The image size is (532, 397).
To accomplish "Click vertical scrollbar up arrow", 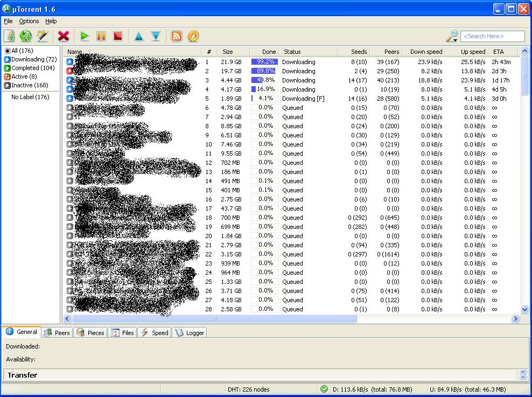I will pyautogui.click(x=524, y=51).
